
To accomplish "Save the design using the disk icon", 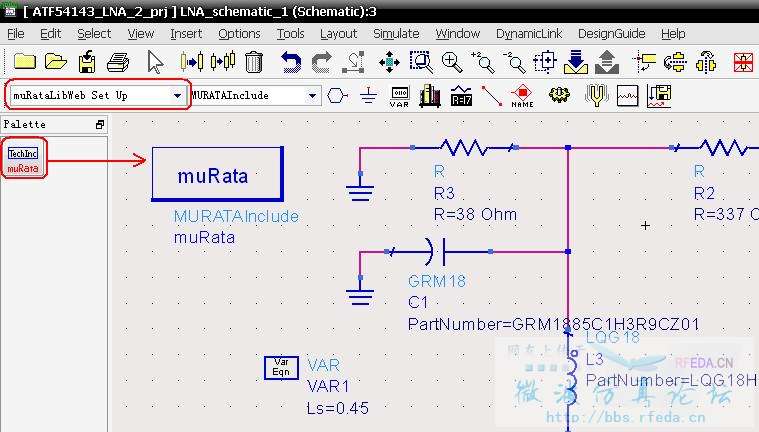I will tap(87, 62).
